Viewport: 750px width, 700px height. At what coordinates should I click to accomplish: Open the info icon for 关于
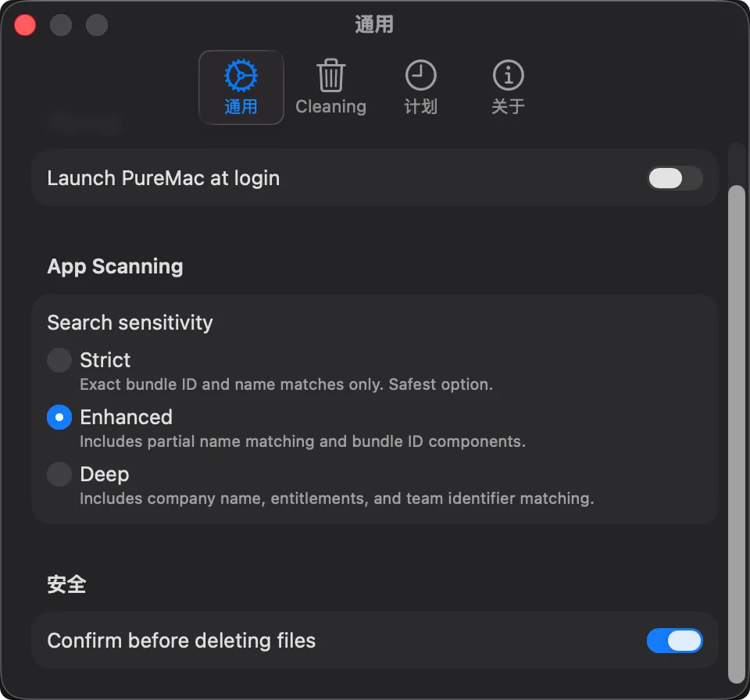509,75
